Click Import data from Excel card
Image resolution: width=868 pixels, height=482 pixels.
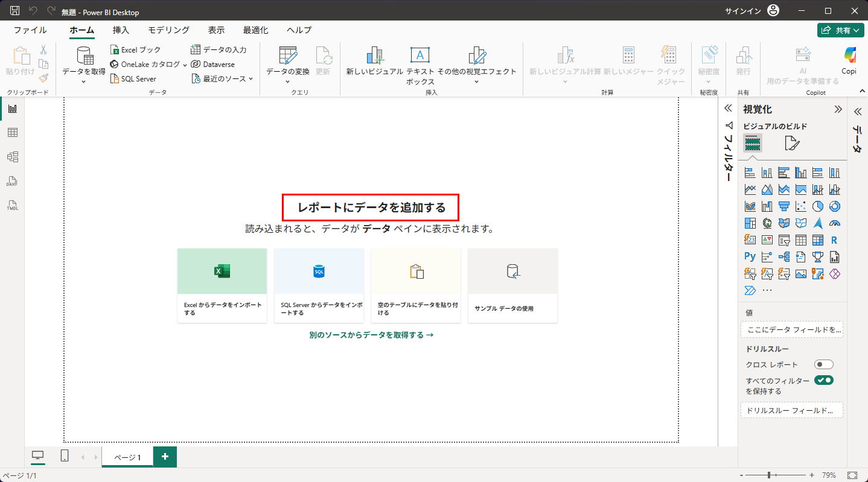click(x=222, y=285)
